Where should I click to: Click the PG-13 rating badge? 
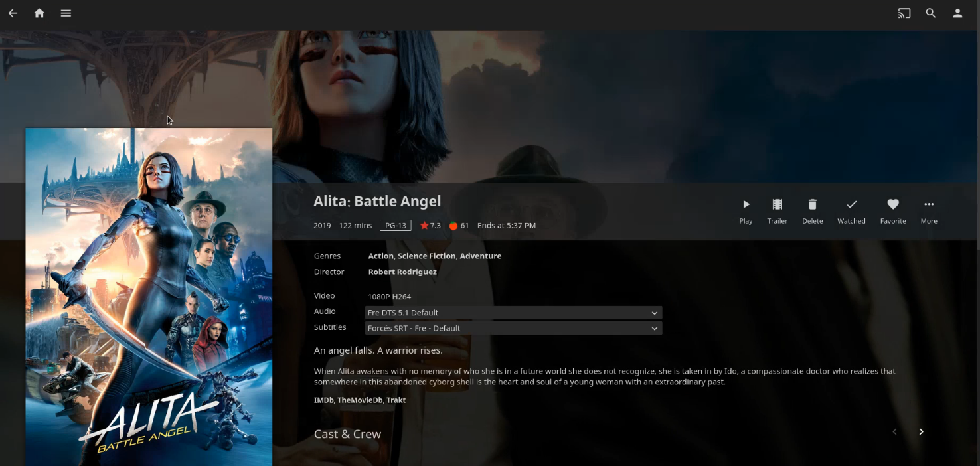pyautogui.click(x=395, y=226)
